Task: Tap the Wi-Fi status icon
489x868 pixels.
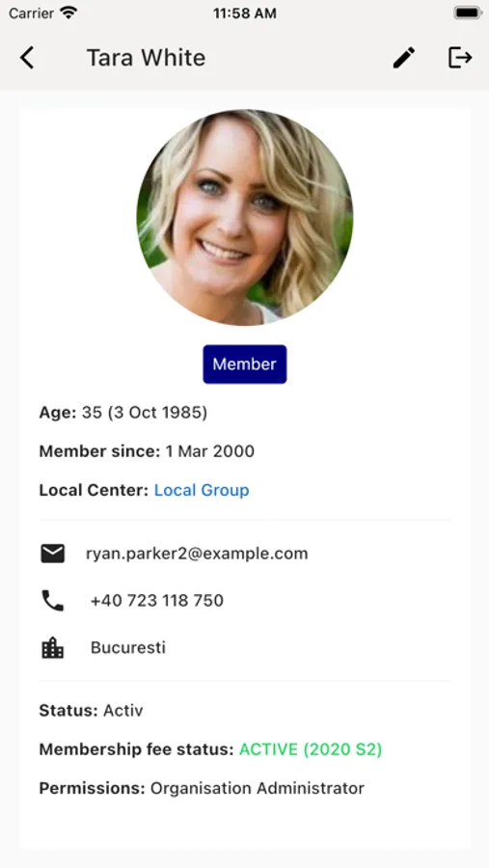Action: 68,13
